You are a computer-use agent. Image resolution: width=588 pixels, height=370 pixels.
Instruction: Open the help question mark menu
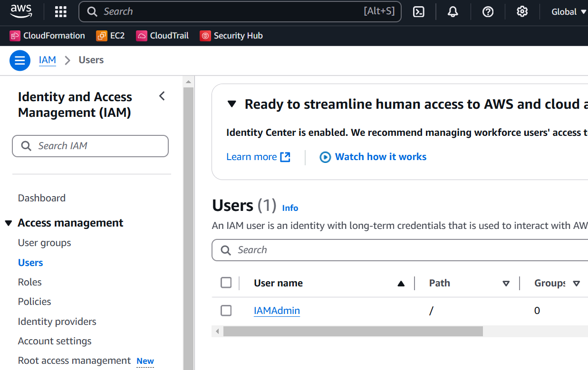(488, 12)
